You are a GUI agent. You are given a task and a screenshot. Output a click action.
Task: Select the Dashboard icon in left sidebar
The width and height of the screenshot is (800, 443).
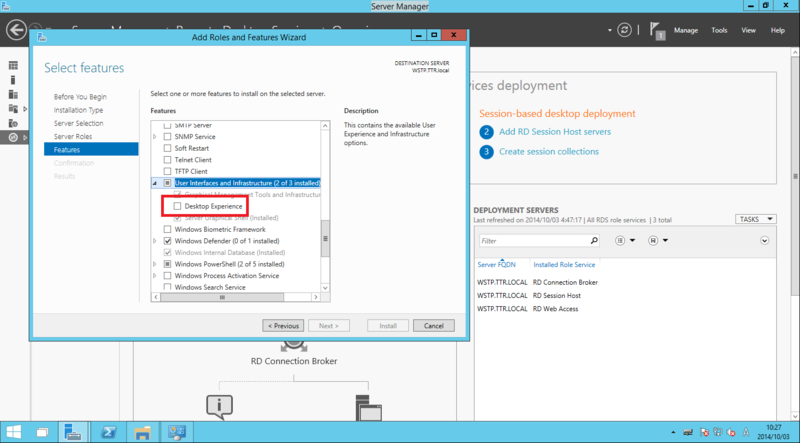pos(13,65)
